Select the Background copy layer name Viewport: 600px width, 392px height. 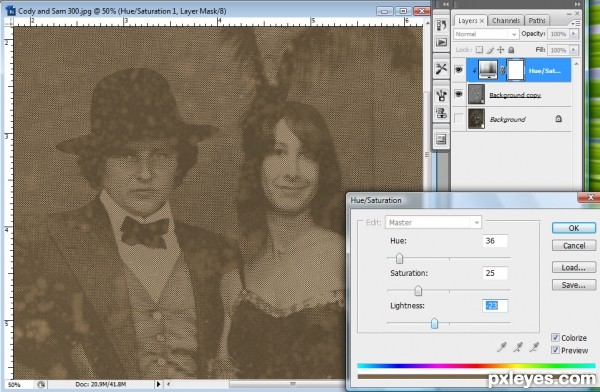point(515,95)
